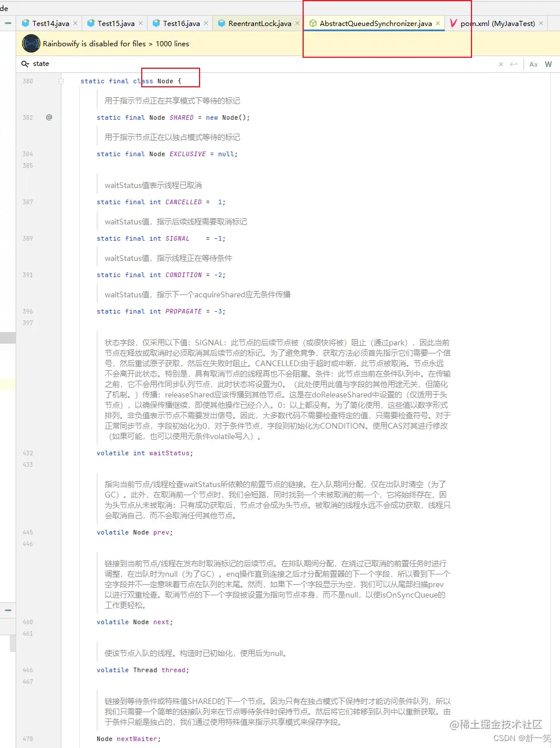
Task: Open the ReentrantLock.java tab
Action: point(260,24)
